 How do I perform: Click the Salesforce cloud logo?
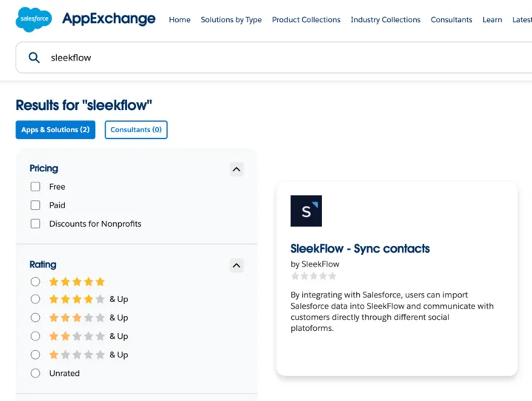[x=33, y=19]
